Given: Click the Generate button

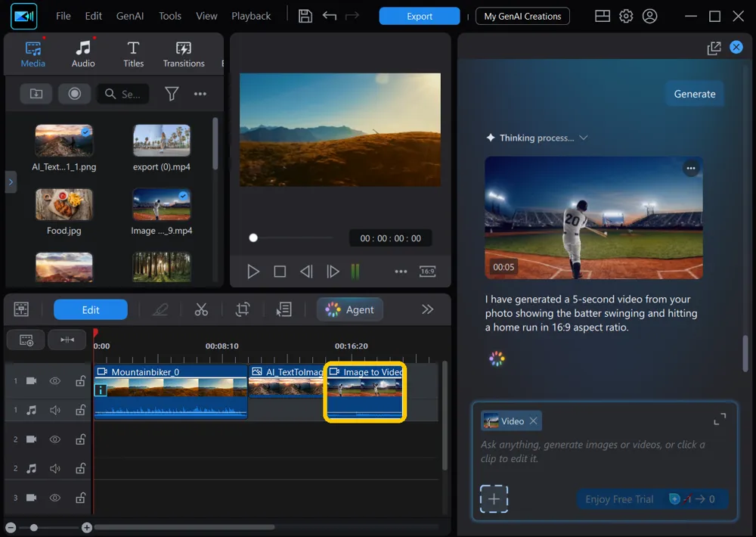Looking at the screenshot, I should coord(694,94).
